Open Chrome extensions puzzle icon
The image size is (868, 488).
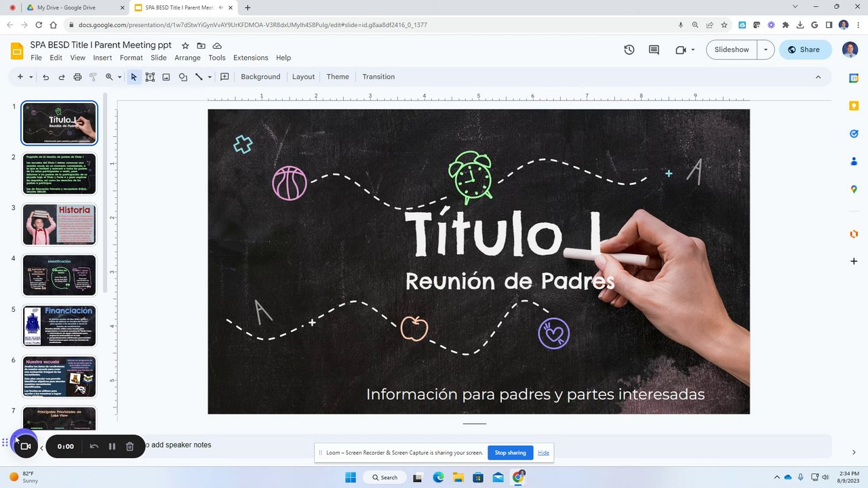(x=785, y=25)
